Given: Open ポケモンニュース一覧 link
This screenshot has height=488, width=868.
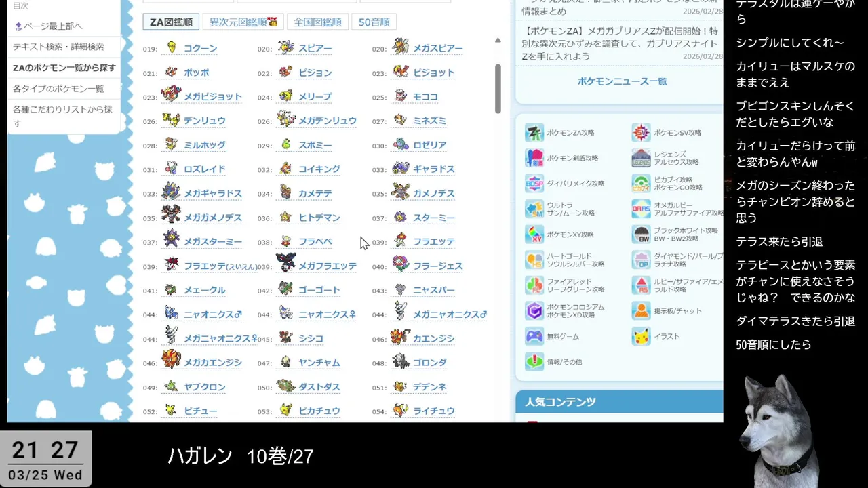Looking at the screenshot, I should [622, 81].
